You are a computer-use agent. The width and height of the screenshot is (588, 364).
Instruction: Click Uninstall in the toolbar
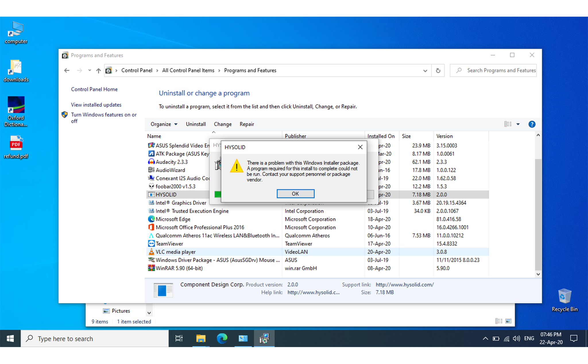pyautogui.click(x=196, y=124)
